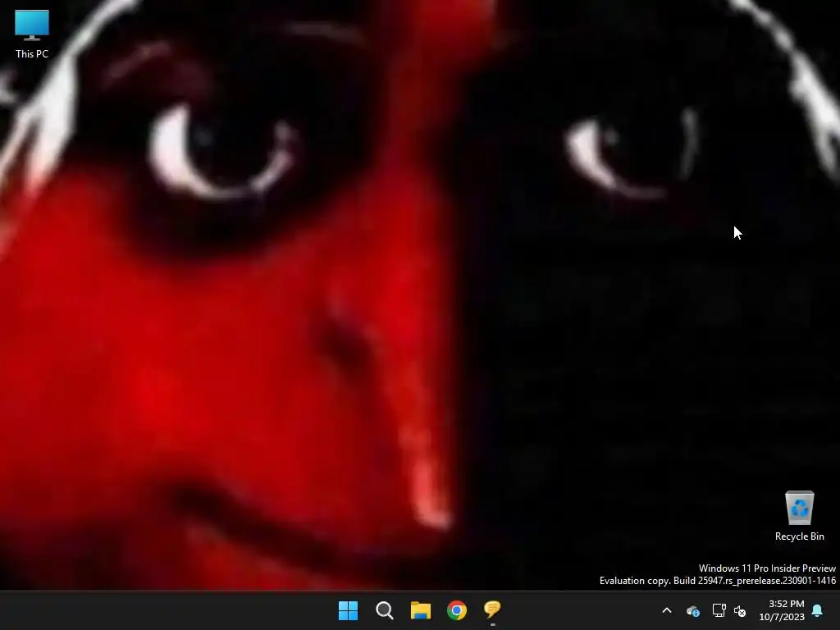Launch Google Chrome from the taskbar
The width and height of the screenshot is (840, 630).
(457, 610)
